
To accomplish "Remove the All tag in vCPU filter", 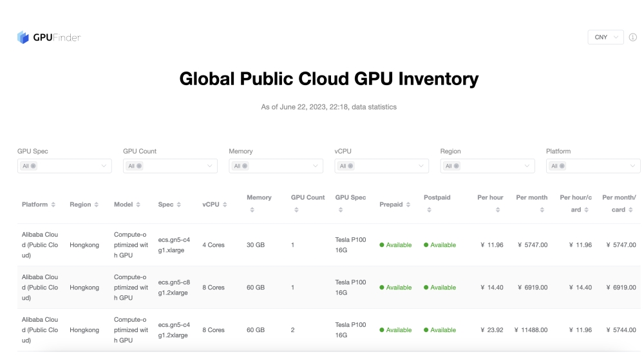I will pos(350,166).
